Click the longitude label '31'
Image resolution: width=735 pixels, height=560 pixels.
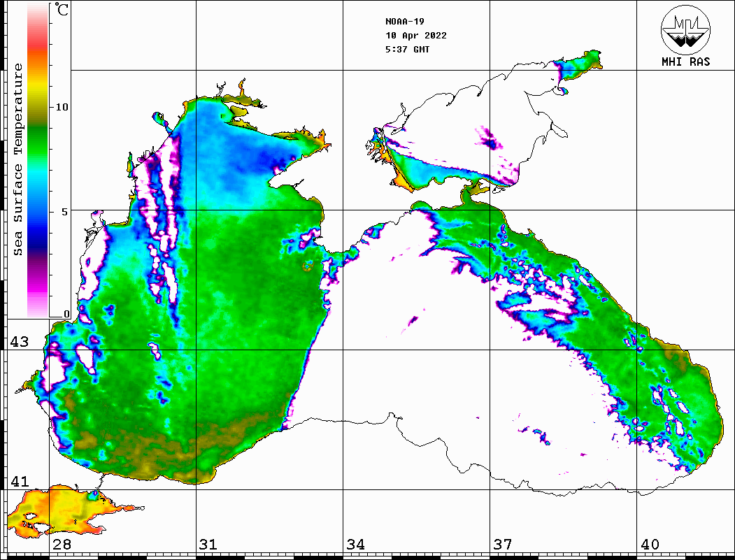208,545
